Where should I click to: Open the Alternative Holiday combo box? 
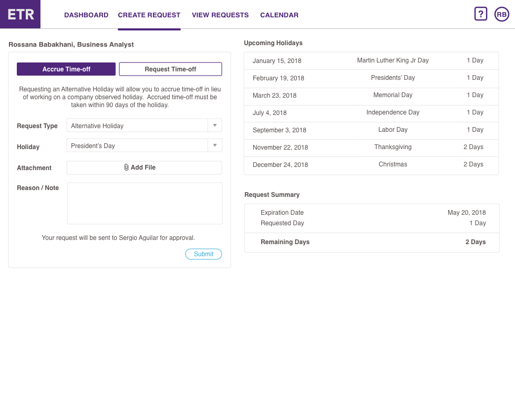(144, 125)
